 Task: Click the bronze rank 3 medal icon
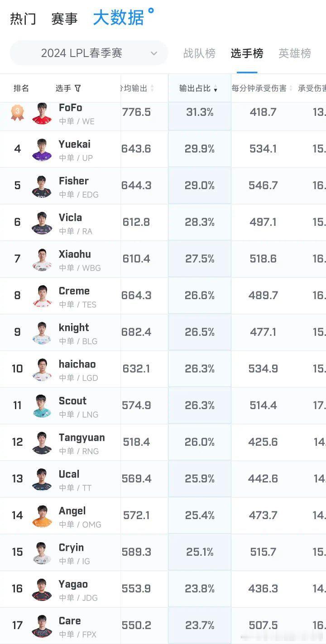tap(17, 112)
